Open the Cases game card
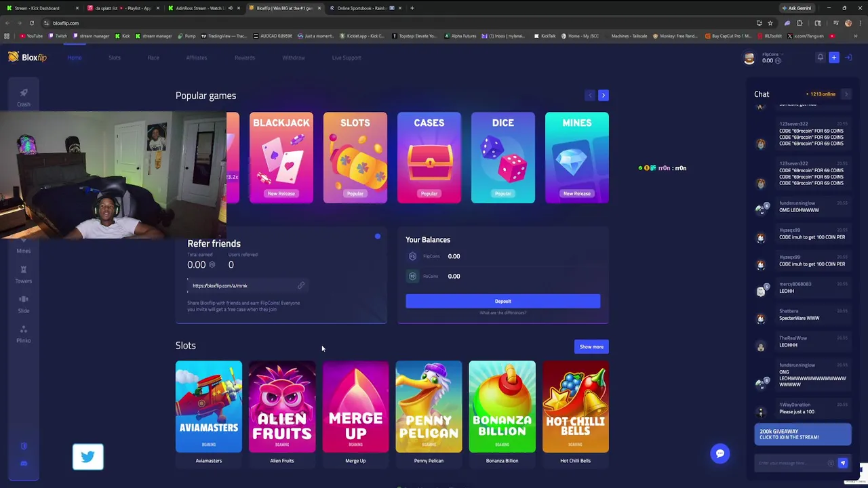 (429, 158)
